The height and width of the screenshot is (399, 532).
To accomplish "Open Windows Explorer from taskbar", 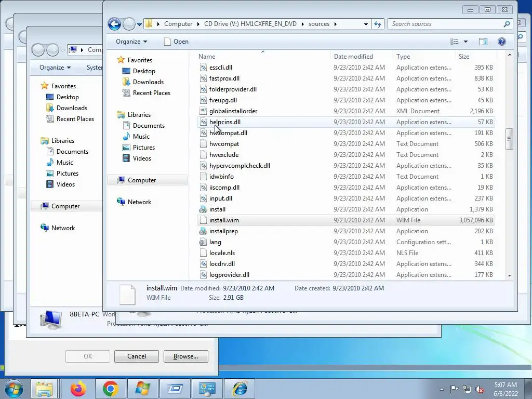I will [45, 389].
